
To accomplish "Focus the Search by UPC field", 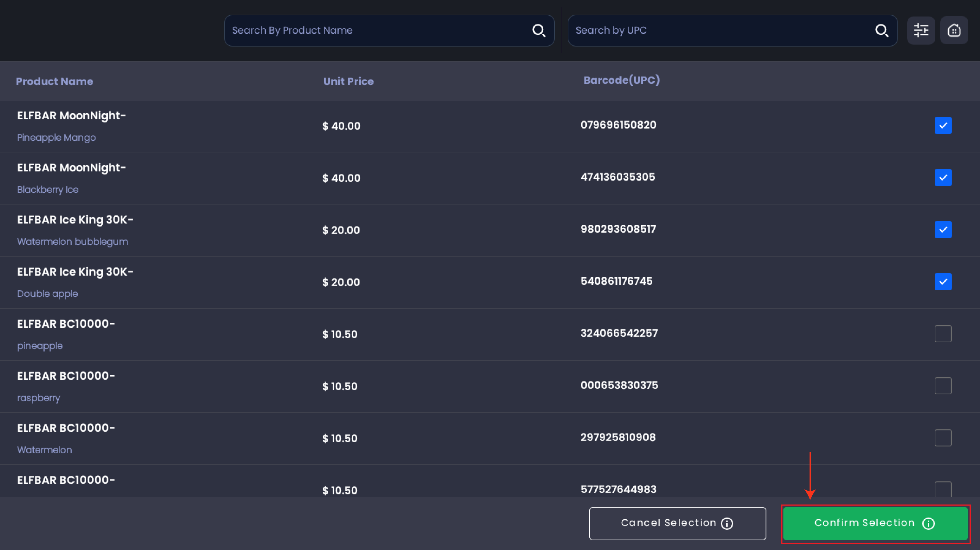I will [732, 30].
